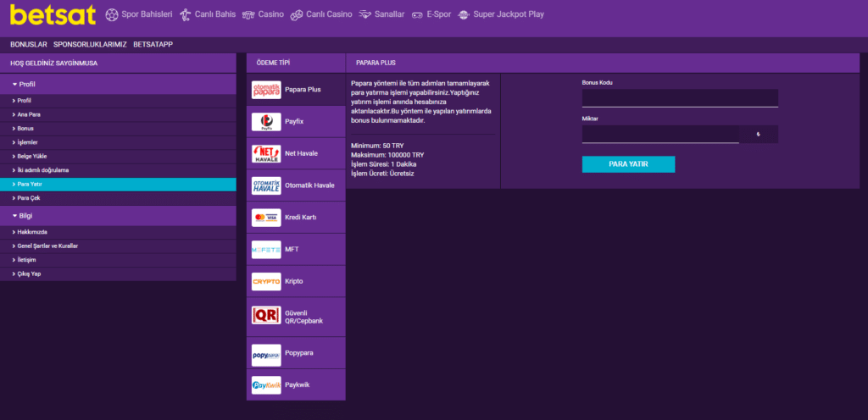Click the Crypto logo icon
The width and height of the screenshot is (868, 420).
click(x=266, y=282)
